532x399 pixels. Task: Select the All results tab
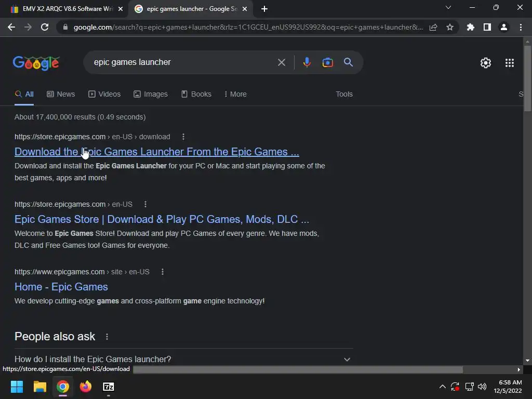point(24,95)
